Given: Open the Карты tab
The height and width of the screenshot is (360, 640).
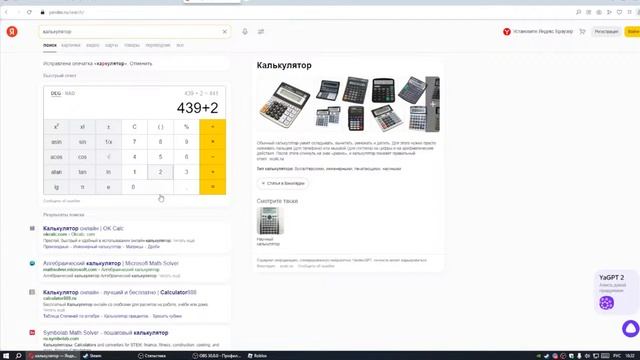Looking at the screenshot, I should tap(111, 45).
